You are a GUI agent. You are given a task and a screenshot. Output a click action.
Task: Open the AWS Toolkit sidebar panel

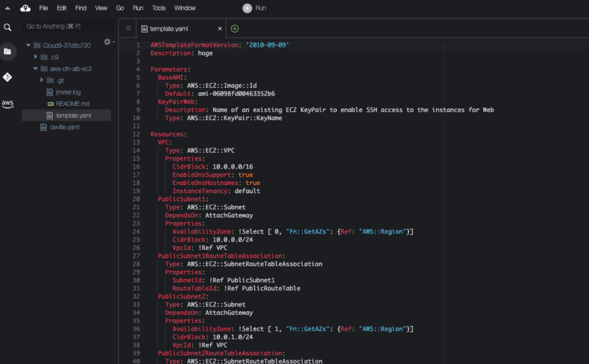(x=7, y=104)
